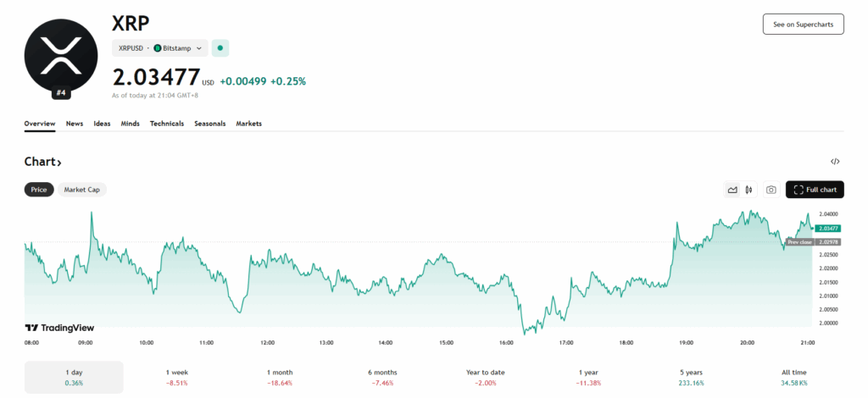
Task: Switch to candlestick chart style icon
Action: (749, 190)
